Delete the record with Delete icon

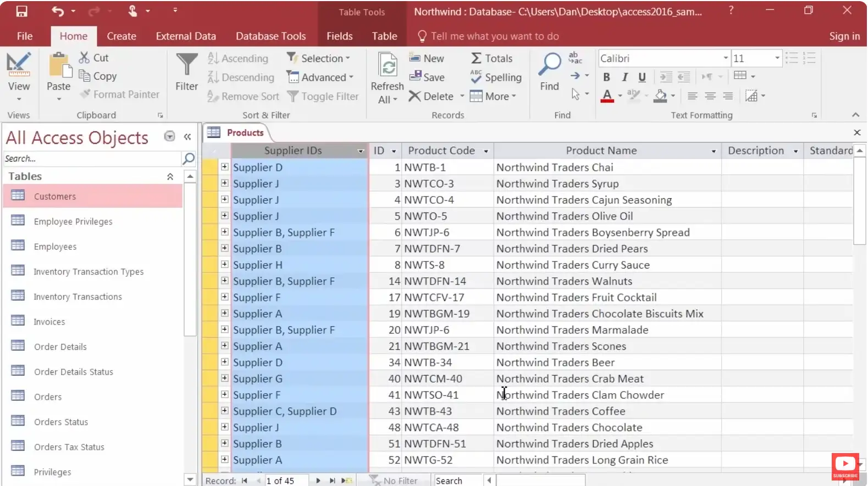[415, 96]
